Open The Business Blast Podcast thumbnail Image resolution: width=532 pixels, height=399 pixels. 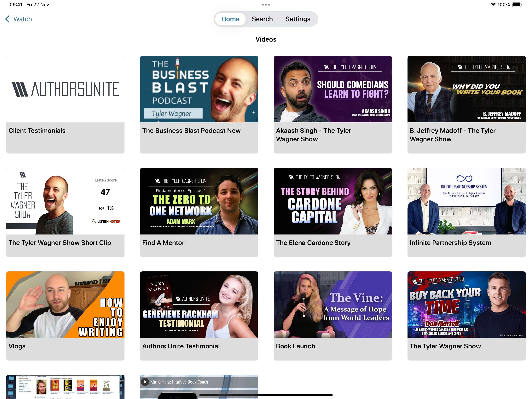click(199, 89)
